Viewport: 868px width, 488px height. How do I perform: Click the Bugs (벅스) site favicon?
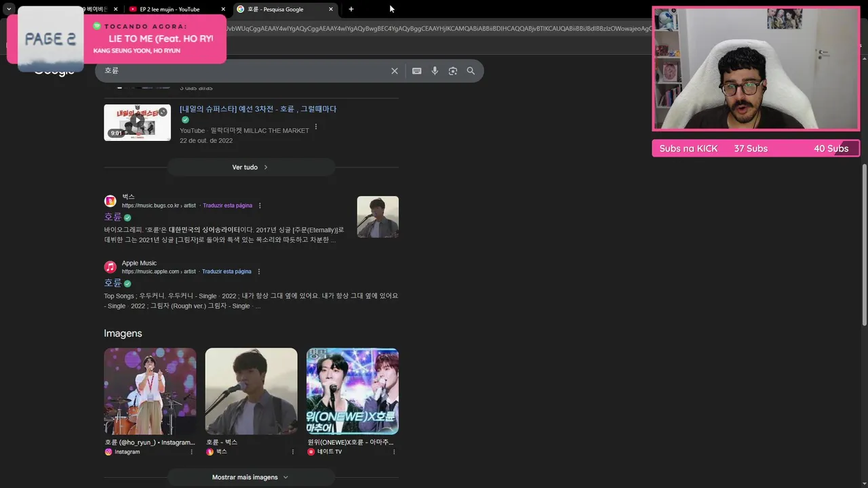(110, 201)
